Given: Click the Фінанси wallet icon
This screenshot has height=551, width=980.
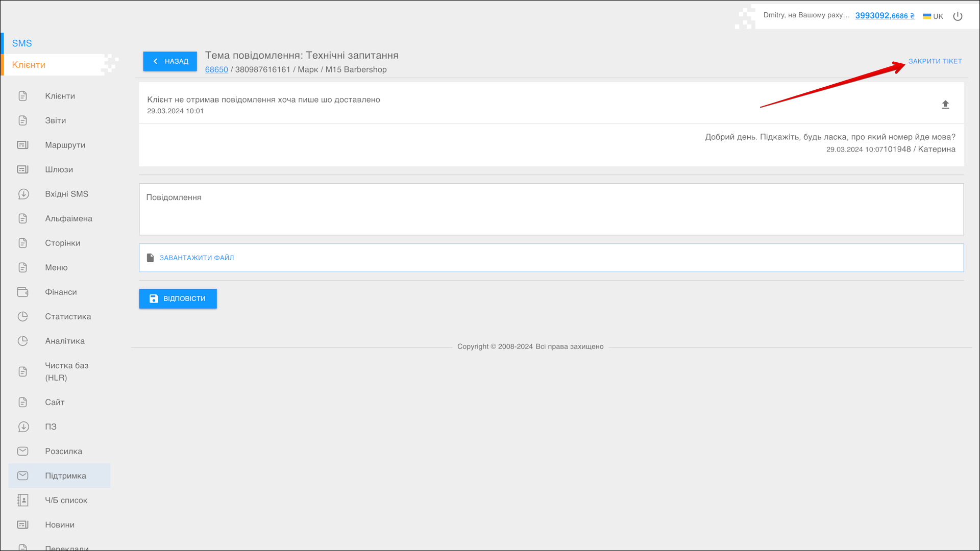Looking at the screenshot, I should click(23, 292).
